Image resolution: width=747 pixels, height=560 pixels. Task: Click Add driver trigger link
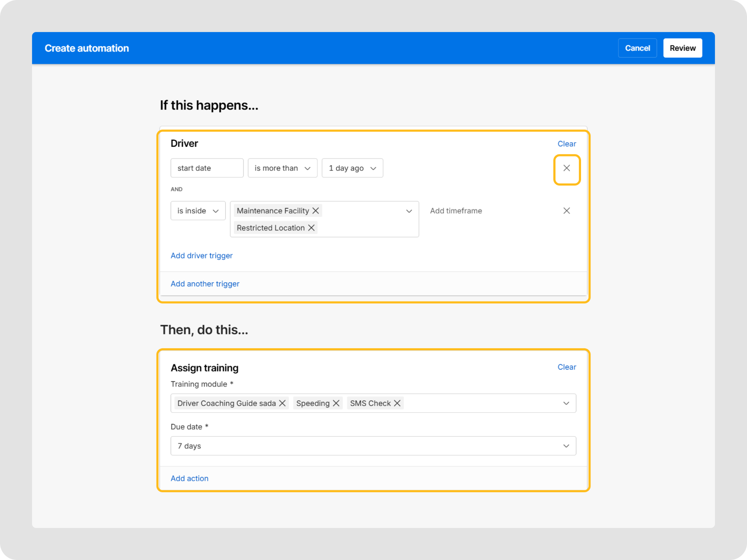(201, 256)
